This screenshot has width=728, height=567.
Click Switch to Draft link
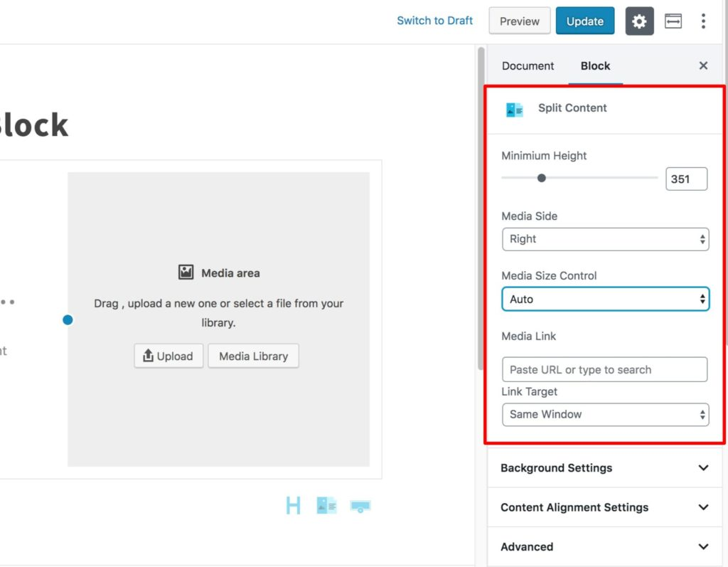tap(434, 21)
